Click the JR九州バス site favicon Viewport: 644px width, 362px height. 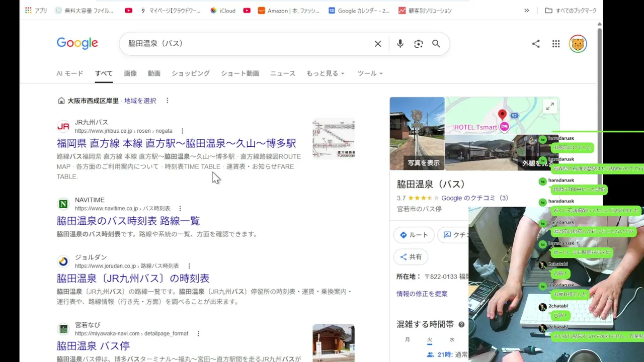pos(63,126)
